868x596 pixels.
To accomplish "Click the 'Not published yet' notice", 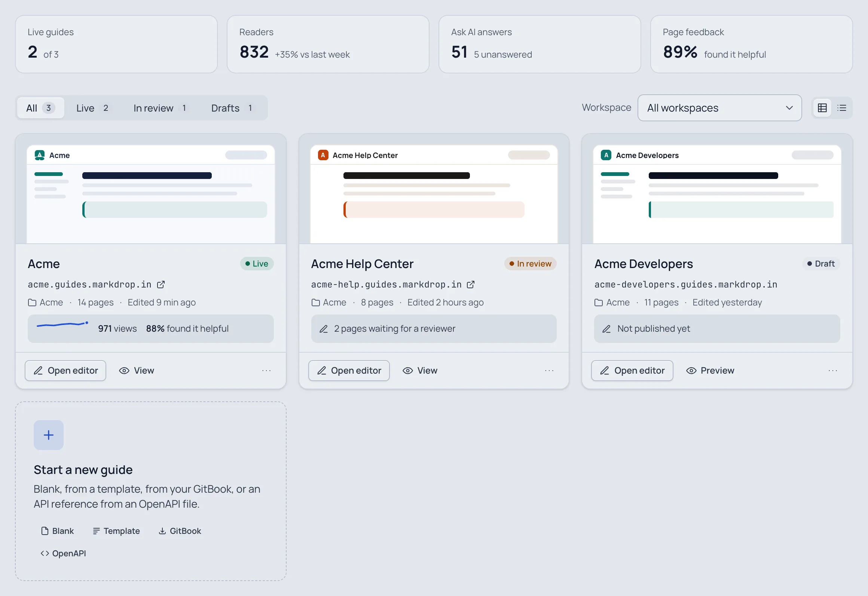I will pos(717,329).
